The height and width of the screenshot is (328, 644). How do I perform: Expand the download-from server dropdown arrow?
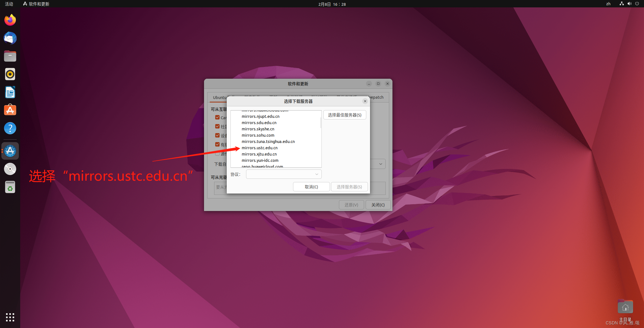(x=380, y=164)
